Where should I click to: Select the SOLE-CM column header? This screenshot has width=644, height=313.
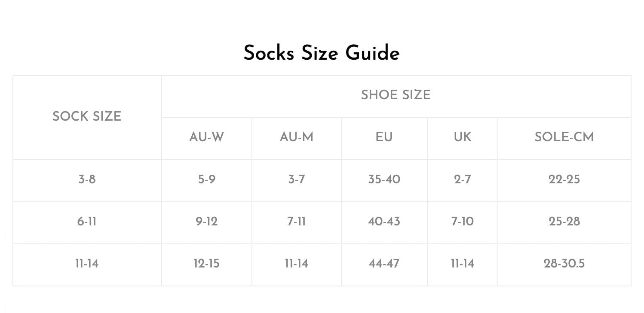tap(564, 137)
